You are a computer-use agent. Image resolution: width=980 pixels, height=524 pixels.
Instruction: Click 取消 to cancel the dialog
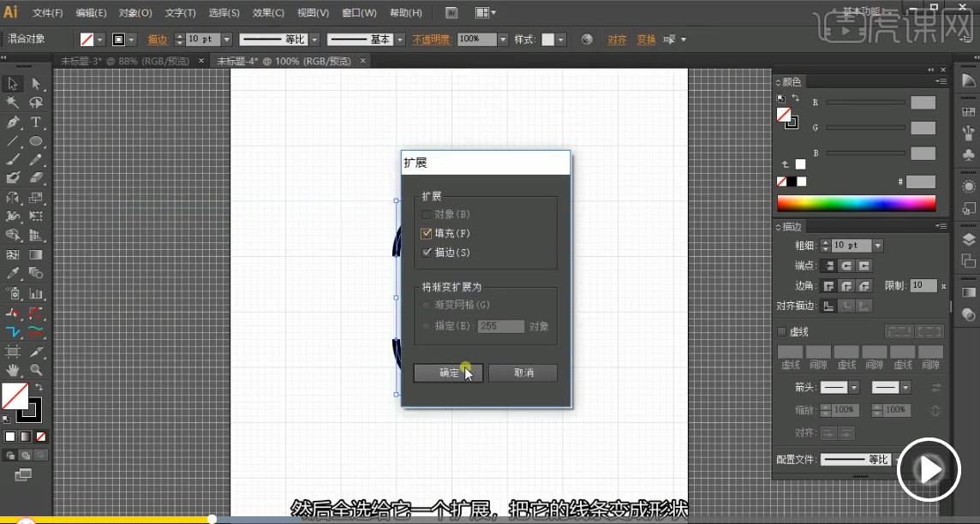click(523, 373)
